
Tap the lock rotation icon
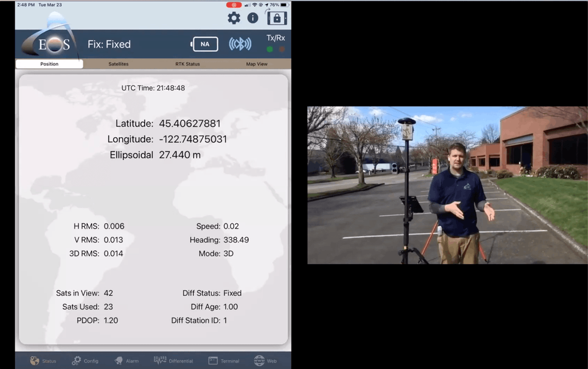(x=276, y=18)
